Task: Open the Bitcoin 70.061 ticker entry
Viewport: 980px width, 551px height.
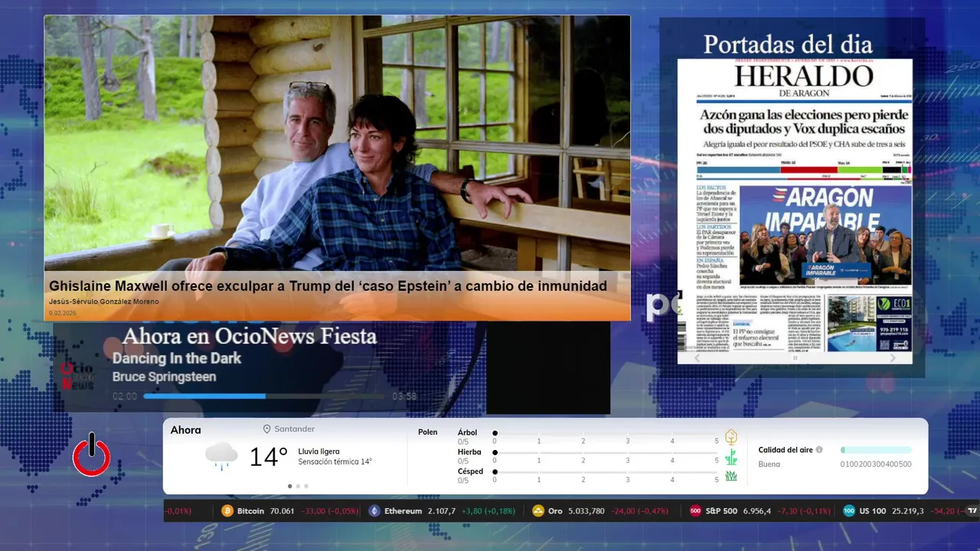Action: tap(290, 510)
